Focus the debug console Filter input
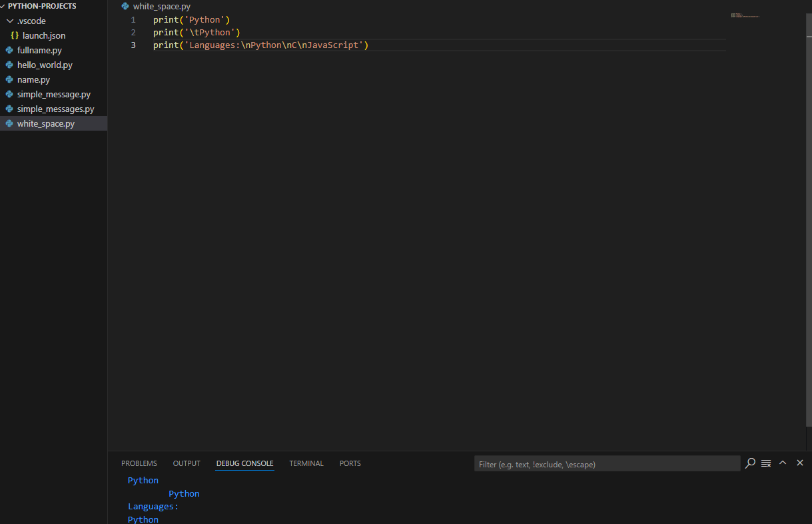The image size is (812, 524). pyautogui.click(x=607, y=464)
